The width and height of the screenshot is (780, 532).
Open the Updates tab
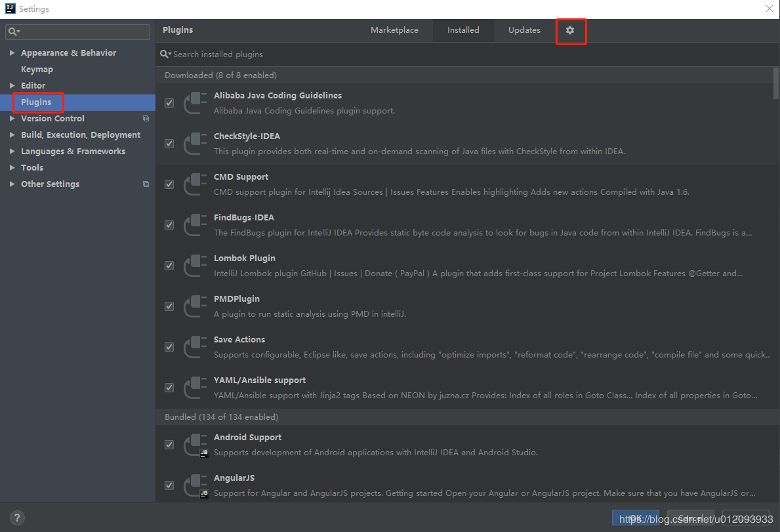[524, 30]
